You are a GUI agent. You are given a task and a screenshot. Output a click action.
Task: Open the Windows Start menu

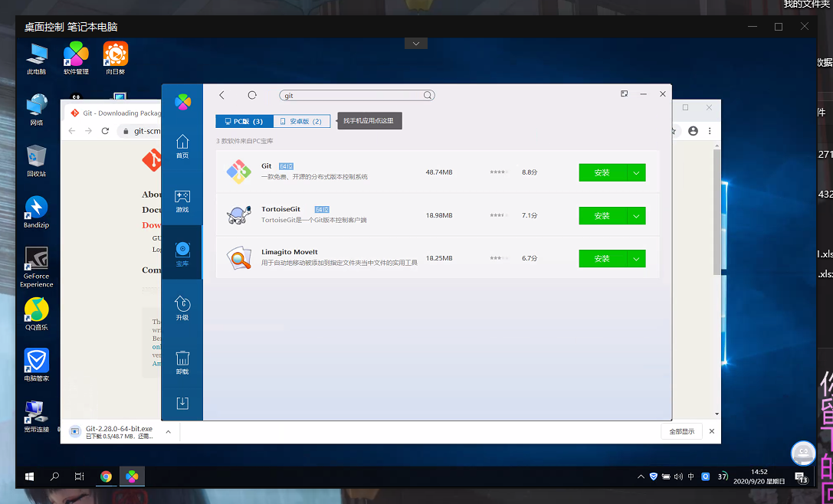29,476
